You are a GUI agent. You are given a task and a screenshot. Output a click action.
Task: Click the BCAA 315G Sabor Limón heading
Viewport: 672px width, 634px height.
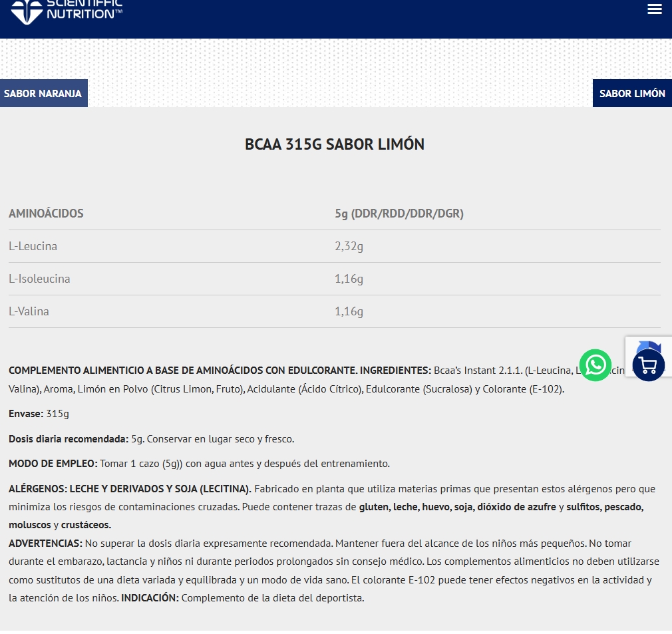click(x=335, y=144)
